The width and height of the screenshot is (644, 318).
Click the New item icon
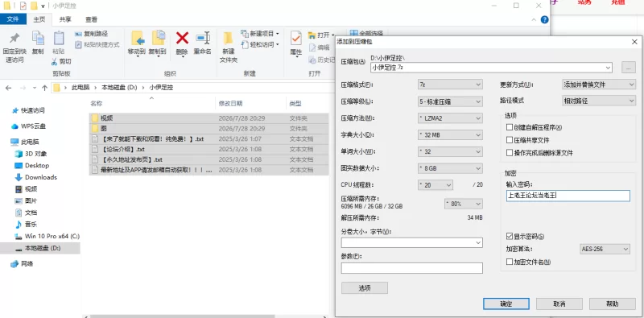[245, 33]
